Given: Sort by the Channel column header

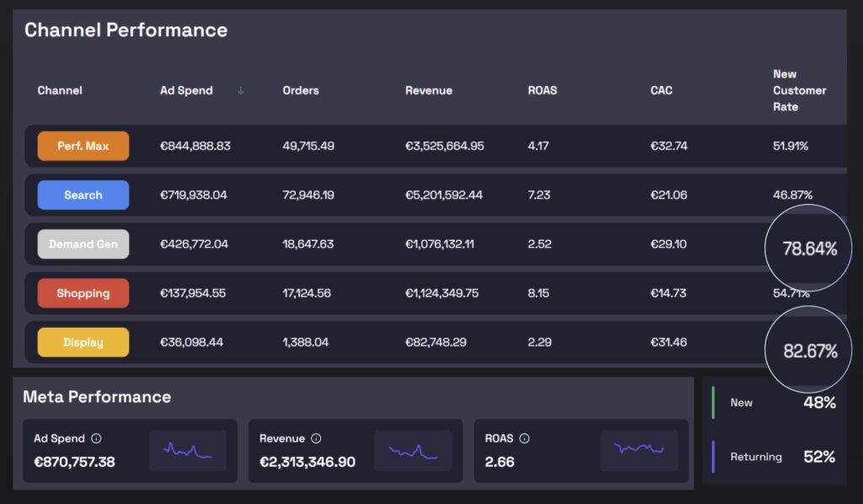Looking at the screenshot, I should [60, 90].
